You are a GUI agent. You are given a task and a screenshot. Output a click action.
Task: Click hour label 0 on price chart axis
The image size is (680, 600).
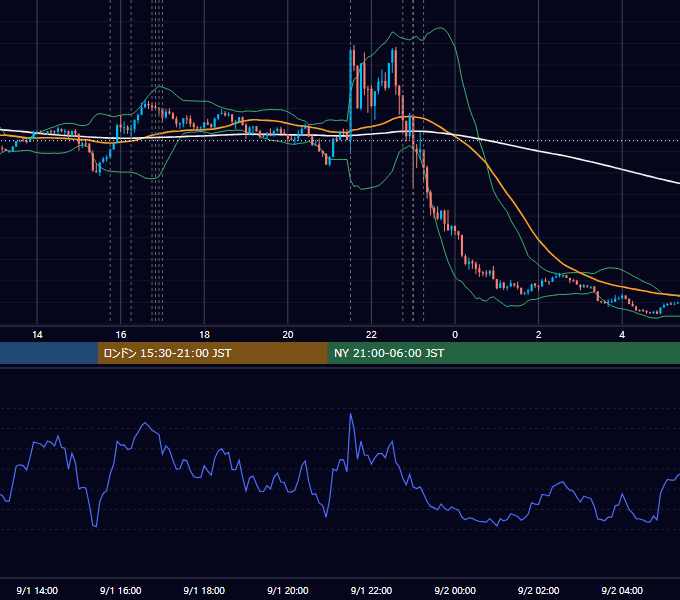[455, 335]
